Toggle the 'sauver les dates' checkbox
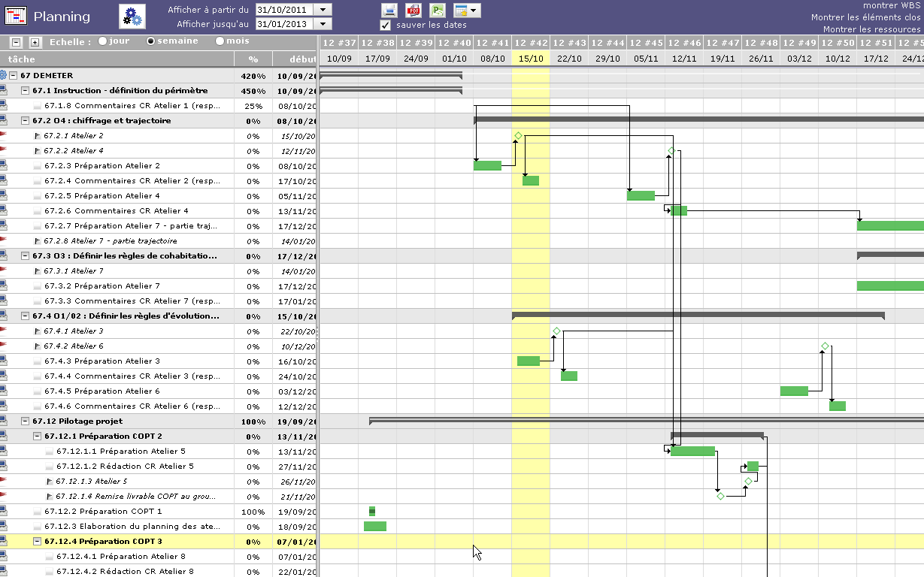 click(386, 25)
